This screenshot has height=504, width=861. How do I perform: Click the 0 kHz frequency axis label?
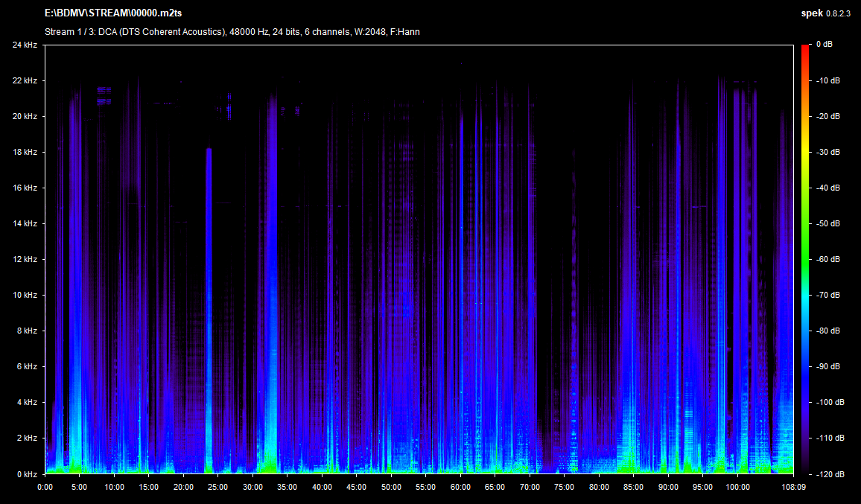[x=26, y=473]
